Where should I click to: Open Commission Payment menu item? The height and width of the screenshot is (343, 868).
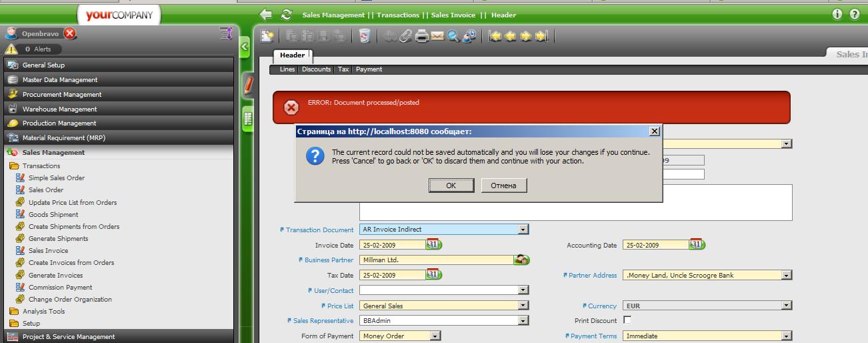61,287
